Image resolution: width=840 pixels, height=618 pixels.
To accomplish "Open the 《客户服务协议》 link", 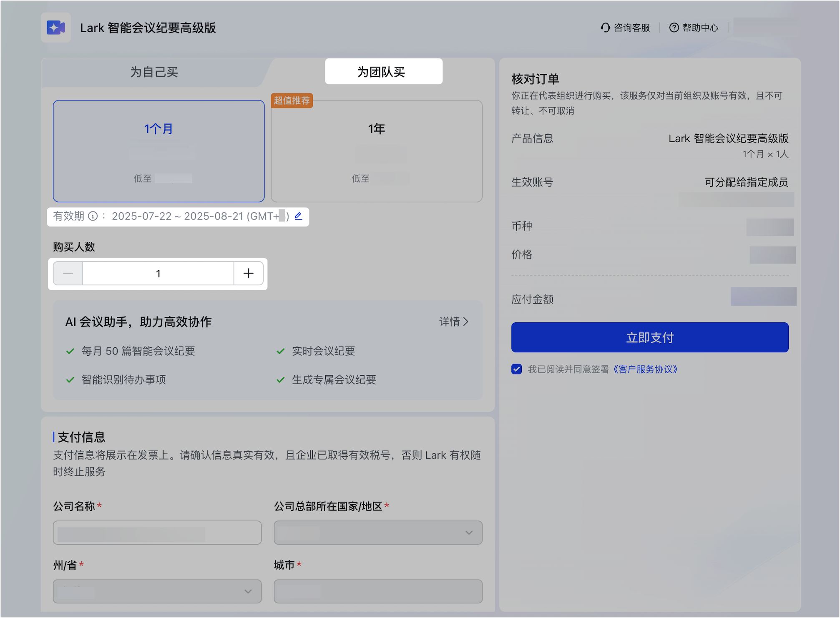I will point(646,369).
